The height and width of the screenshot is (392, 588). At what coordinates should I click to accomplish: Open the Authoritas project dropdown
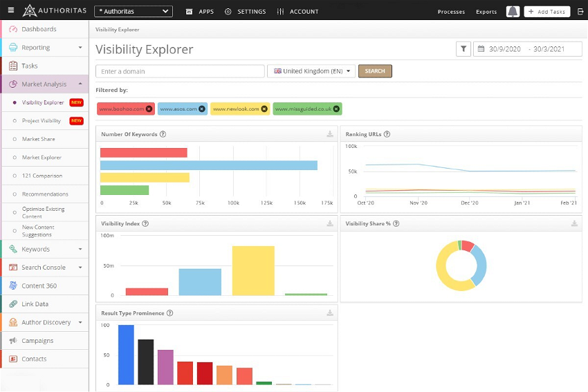[134, 12]
